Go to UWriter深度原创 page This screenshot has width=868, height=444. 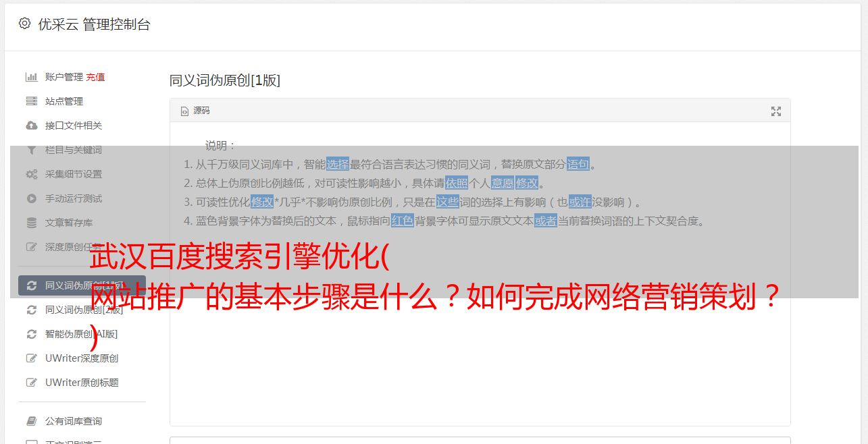(82, 358)
